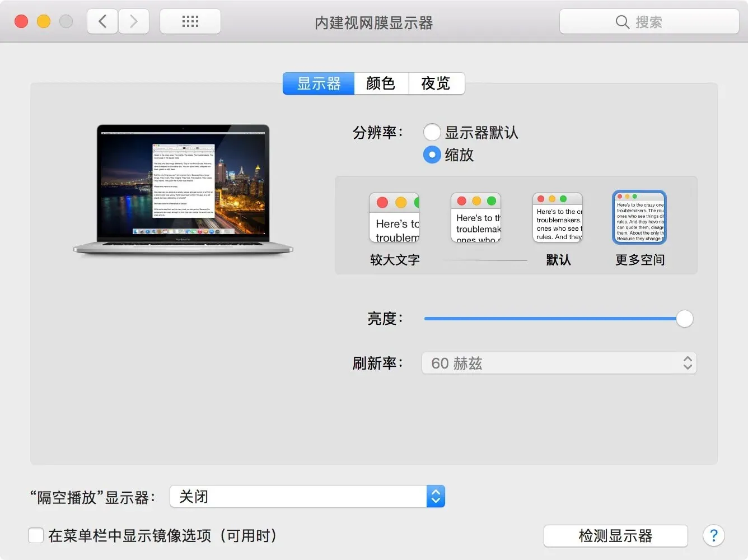Select the second scaled resolution preview
This screenshot has width=748, height=560.
[x=476, y=218]
